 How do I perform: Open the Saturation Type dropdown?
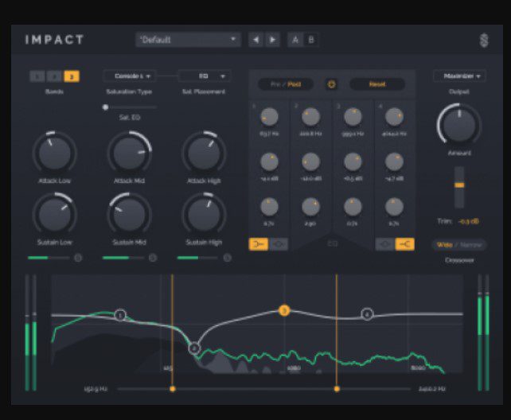(130, 76)
